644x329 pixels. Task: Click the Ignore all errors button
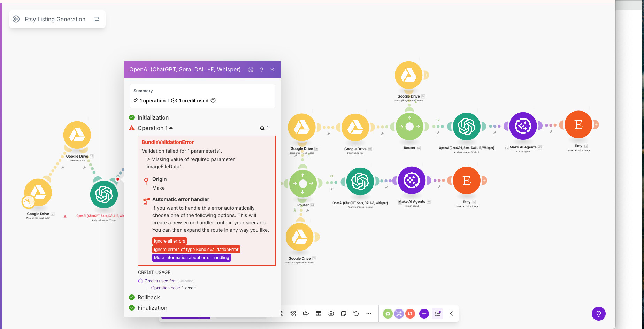169,241
